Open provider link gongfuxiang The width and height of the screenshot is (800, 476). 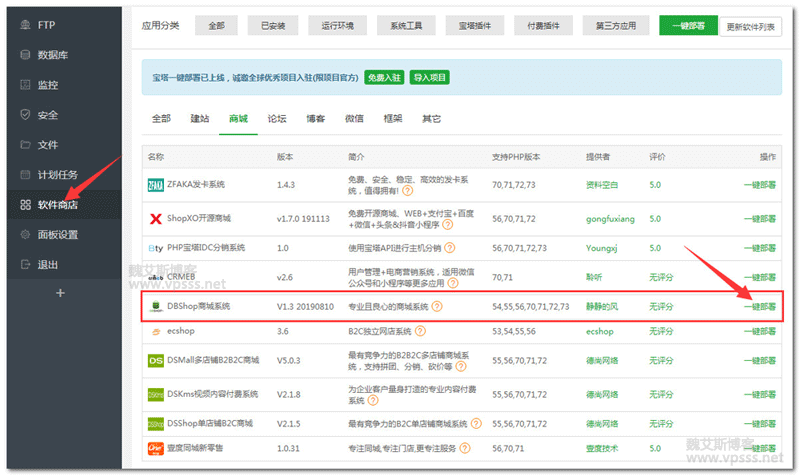tap(608, 218)
